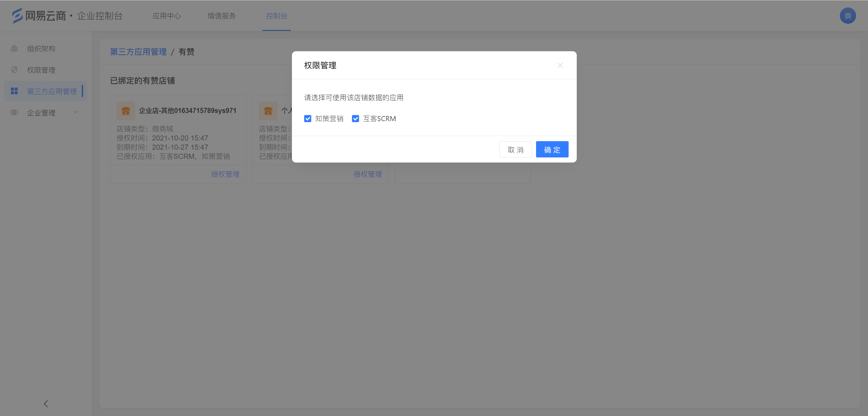
Task: Open 授权管理 on the second store card
Action: point(368,174)
